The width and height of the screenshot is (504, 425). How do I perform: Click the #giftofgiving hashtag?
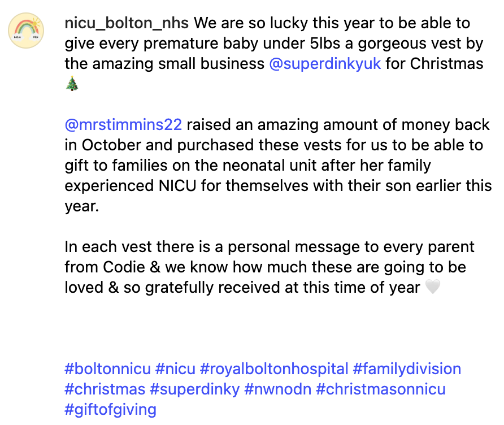pyautogui.click(x=110, y=409)
